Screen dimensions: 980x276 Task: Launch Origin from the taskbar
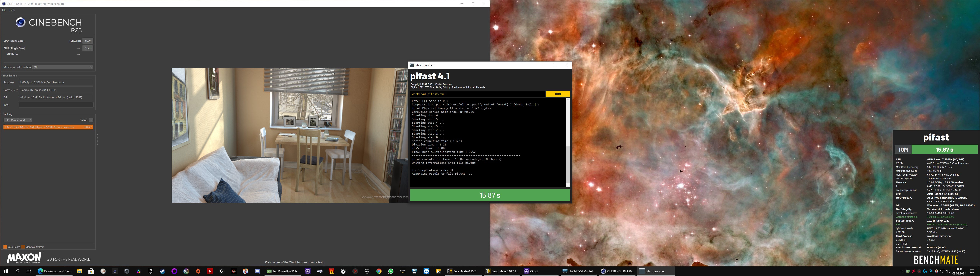tap(198, 271)
